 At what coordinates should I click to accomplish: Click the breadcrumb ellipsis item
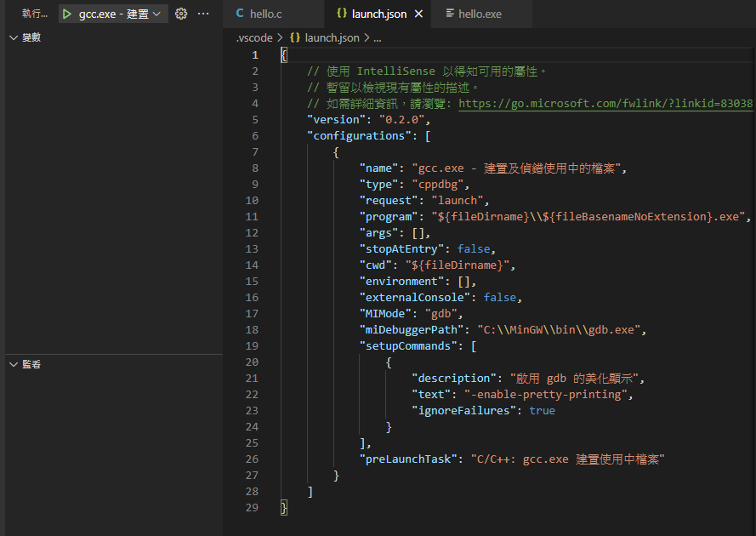pyautogui.click(x=377, y=37)
